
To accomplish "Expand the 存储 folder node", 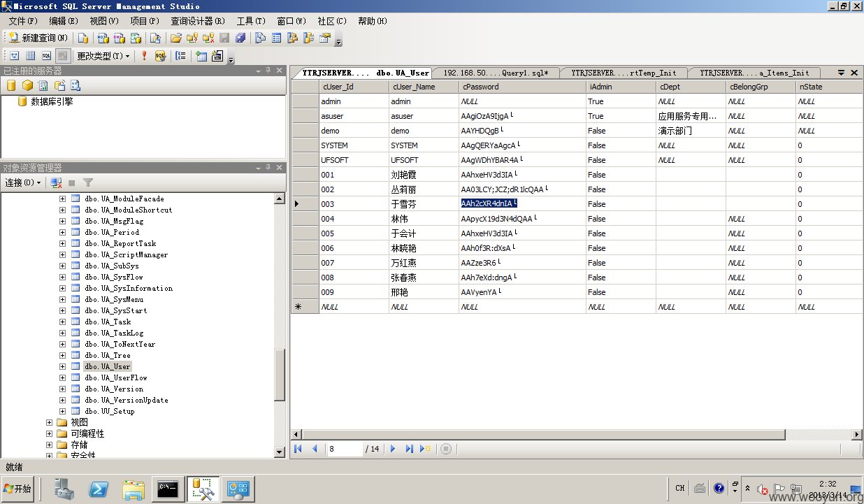I will point(49,445).
